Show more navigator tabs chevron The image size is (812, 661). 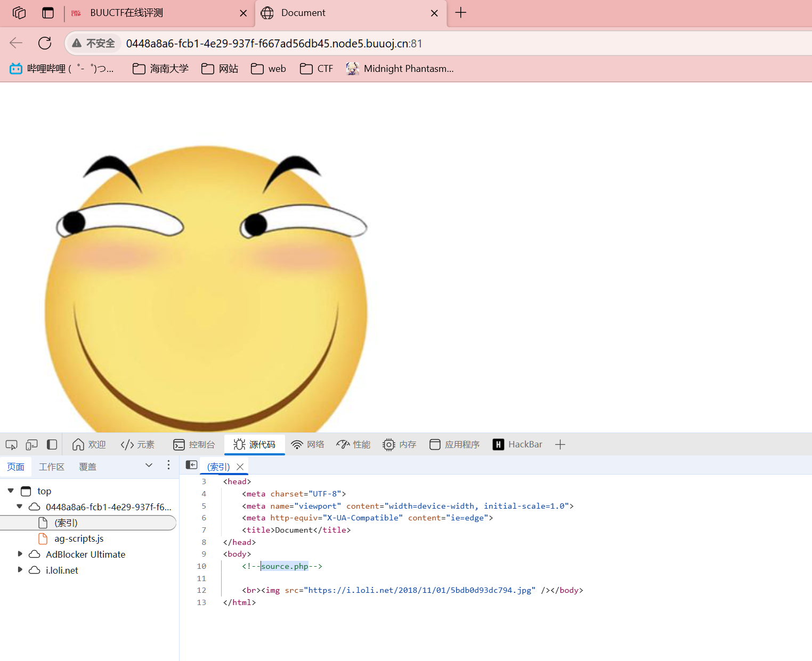(149, 465)
